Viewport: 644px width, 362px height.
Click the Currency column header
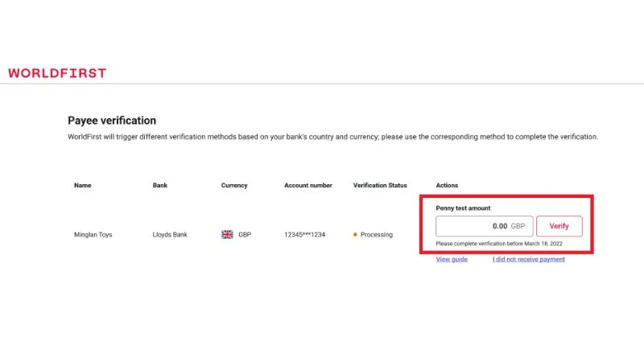coord(234,185)
